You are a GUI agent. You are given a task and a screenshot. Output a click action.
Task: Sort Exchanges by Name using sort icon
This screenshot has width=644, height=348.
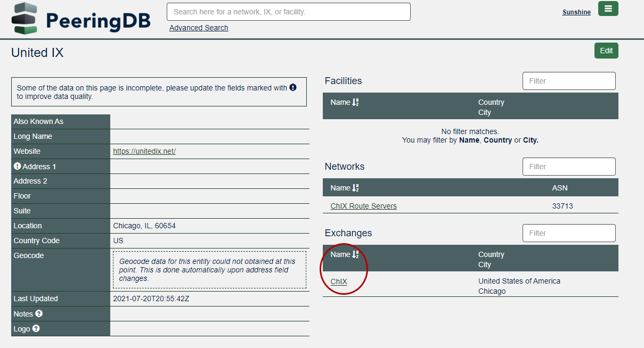tap(356, 255)
